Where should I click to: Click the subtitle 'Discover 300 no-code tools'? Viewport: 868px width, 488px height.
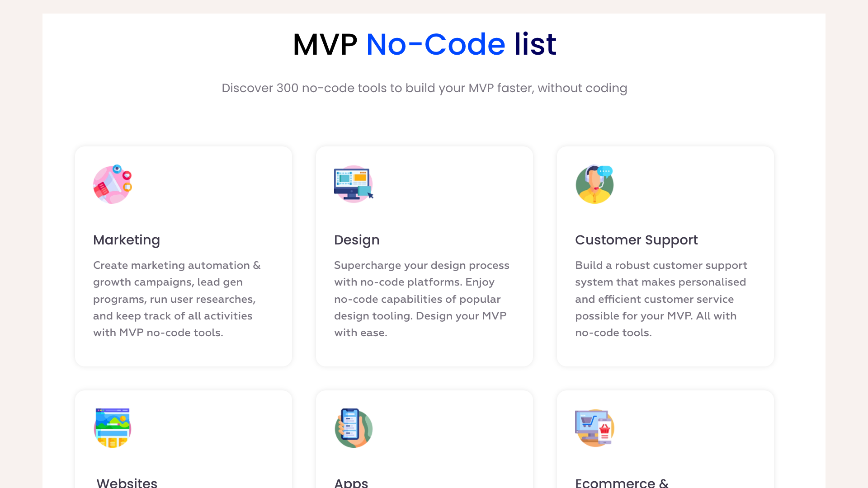click(425, 88)
